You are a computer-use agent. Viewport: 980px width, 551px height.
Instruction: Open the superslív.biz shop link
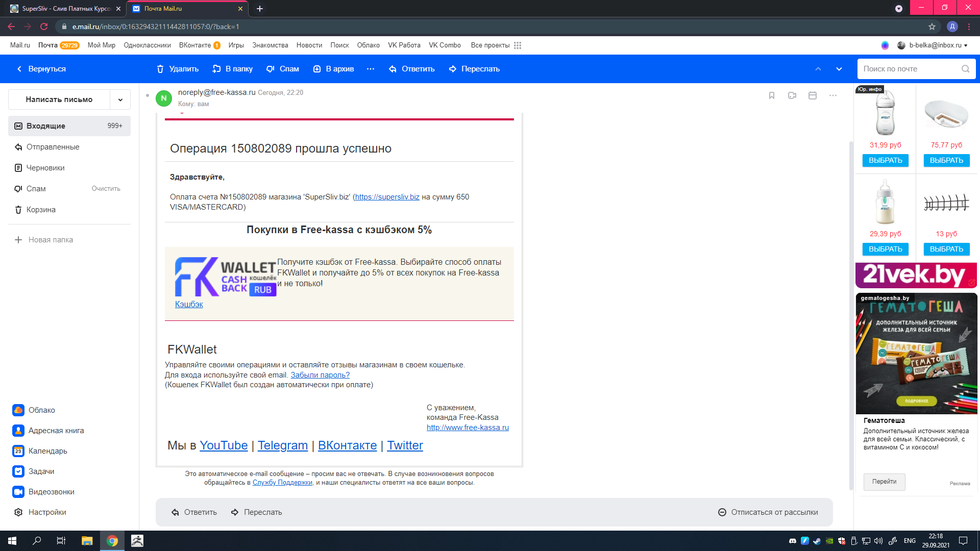[387, 197]
